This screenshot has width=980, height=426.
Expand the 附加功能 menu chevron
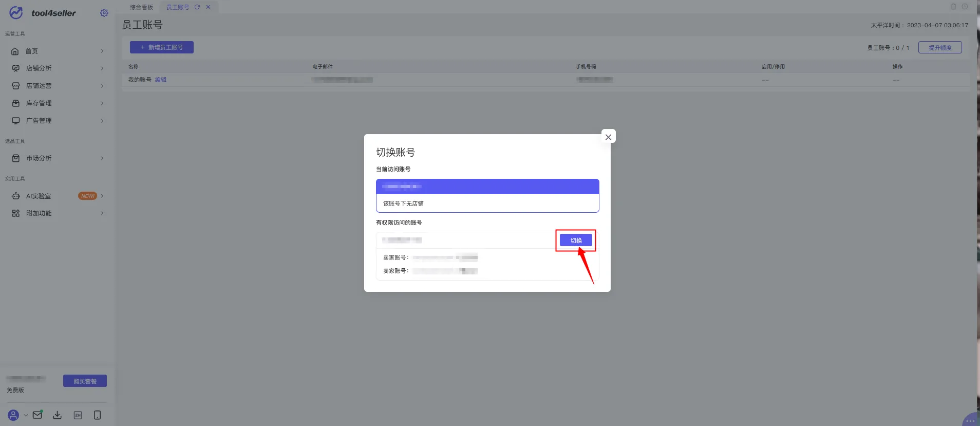pyautogui.click(x=102, y=213)
